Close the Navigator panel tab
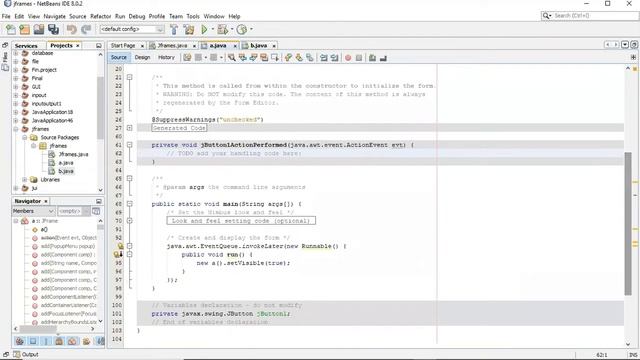 46,201
